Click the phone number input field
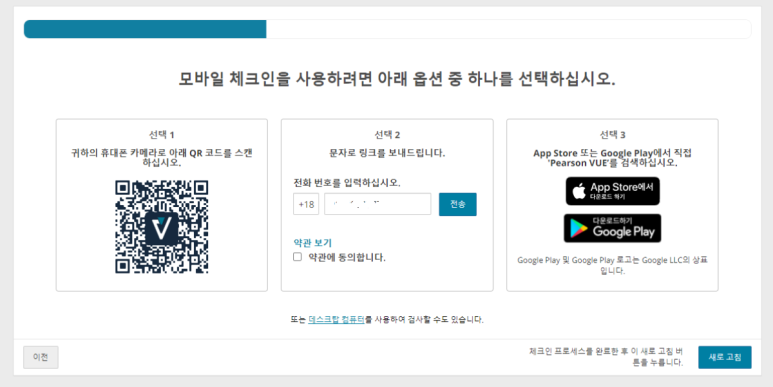This screenshot has width=773, height=387. [x=378, y=204]
